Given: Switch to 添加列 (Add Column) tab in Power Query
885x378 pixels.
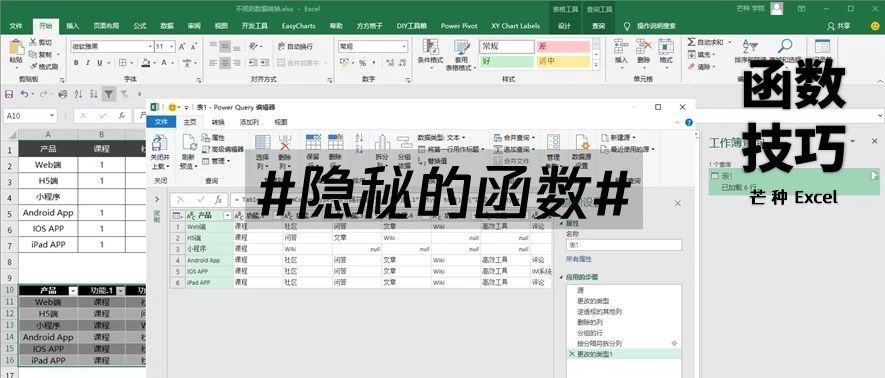Looking at the screenshot, I should tap(249, 122).
